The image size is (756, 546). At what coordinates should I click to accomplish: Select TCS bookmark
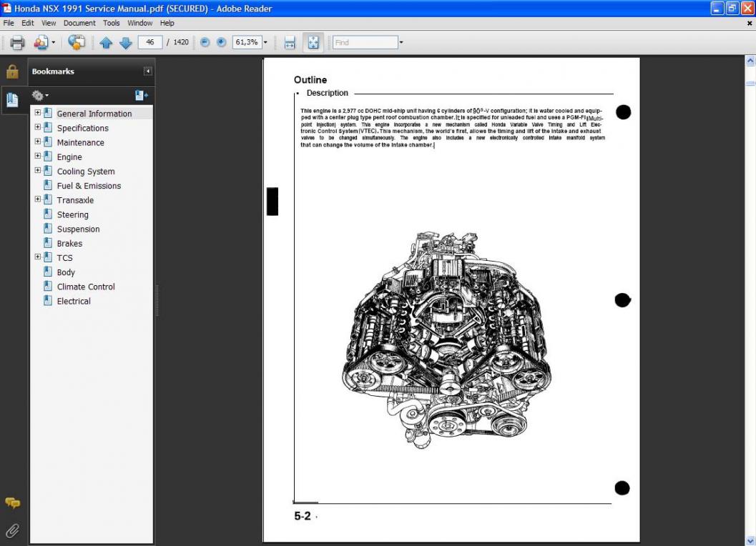click(64, 258)
